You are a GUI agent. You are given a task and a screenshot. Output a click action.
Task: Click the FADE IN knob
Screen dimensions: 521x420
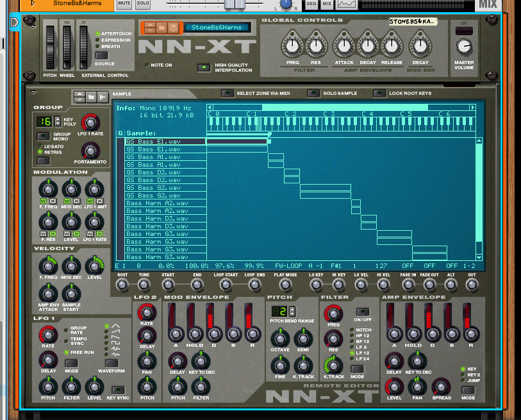pyautogui.click(x=408, y=285)
